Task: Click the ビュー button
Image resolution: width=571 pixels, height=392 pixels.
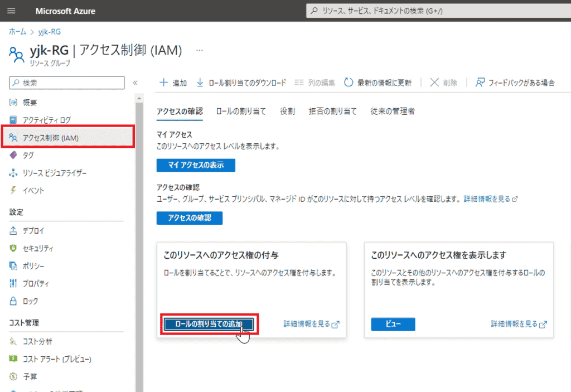Action: point(393,324)
